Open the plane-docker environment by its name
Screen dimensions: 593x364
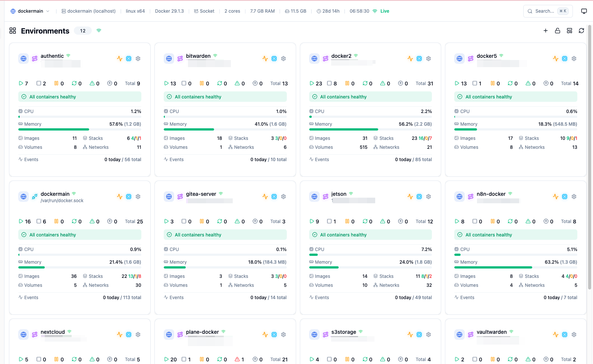pyautogui.click(x=203, y=332)
